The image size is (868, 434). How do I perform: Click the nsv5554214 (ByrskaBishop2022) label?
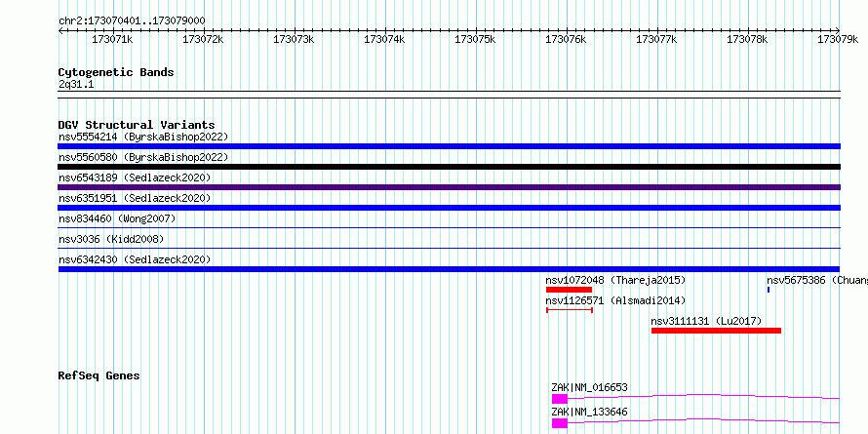coord(143,137)
